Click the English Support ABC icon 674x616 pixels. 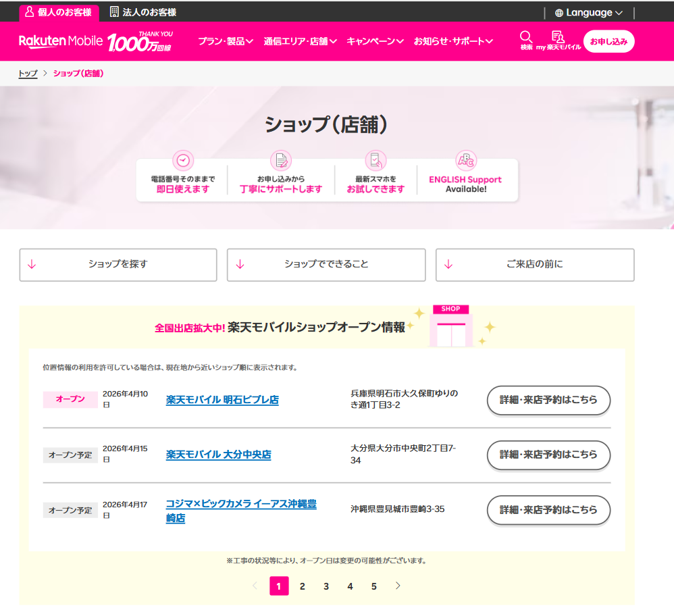465,161
